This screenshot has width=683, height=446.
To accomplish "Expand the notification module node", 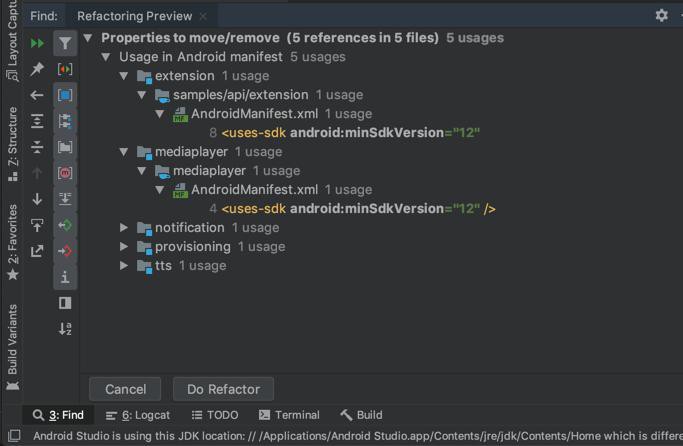I will point(124,227).
